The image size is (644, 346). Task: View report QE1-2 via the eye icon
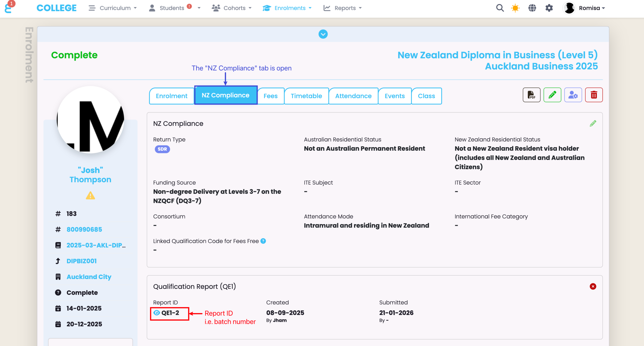point(156,313)
